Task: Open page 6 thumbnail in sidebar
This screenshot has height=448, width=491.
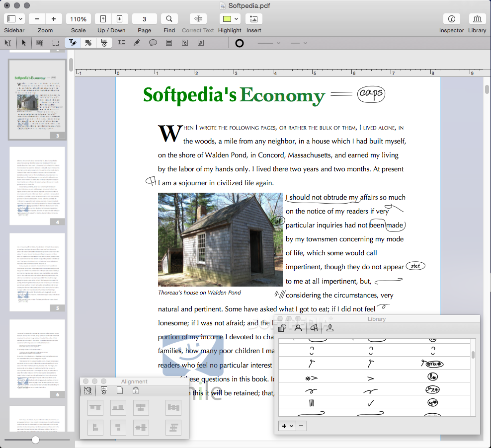Action: [x=37, y=359]
